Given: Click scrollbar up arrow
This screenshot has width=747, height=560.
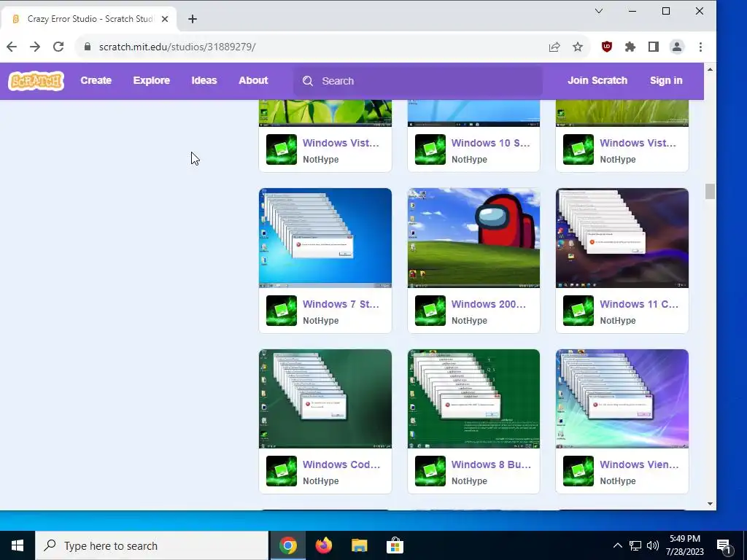Looking at the screenshot, I should [710, 69].
